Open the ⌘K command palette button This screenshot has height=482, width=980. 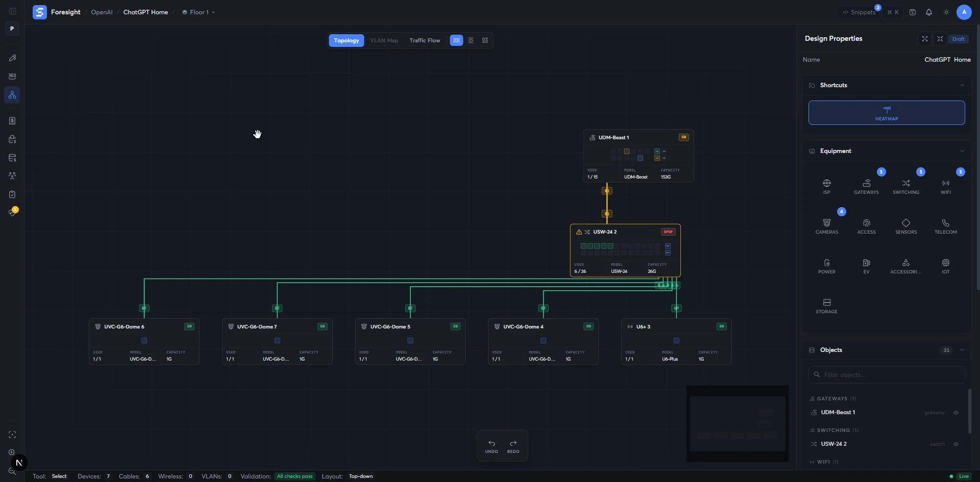[893, 12]
